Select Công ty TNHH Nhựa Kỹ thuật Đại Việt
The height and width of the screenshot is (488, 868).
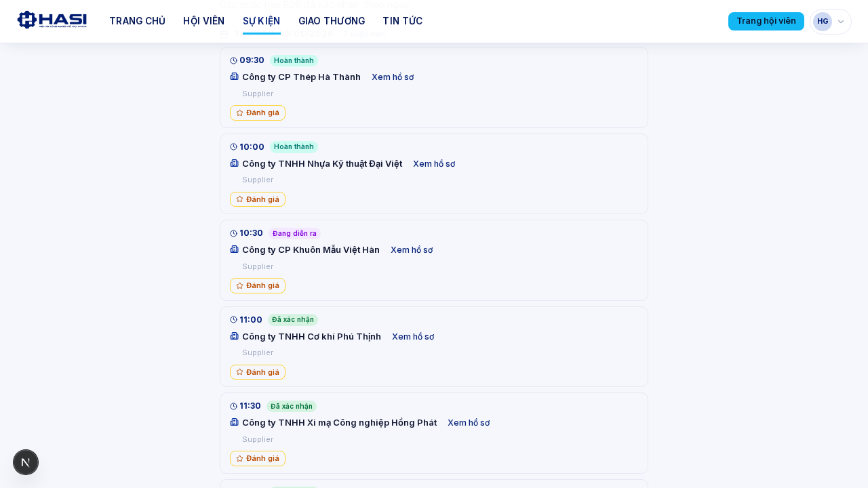[322, 164]
